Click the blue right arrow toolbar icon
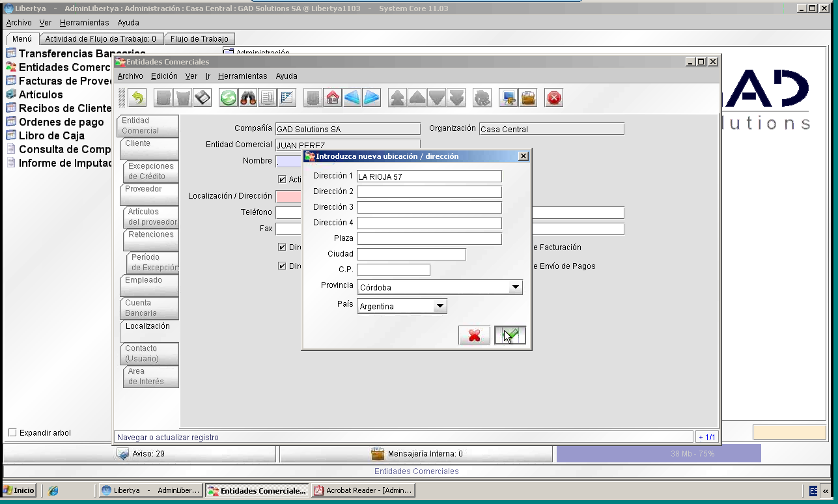This screenshot has width=838, height=504. (372, 98)
